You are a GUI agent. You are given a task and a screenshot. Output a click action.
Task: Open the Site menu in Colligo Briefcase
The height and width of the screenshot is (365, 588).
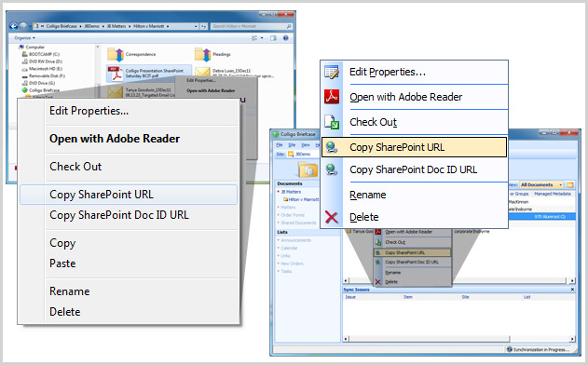pos(292,145)
